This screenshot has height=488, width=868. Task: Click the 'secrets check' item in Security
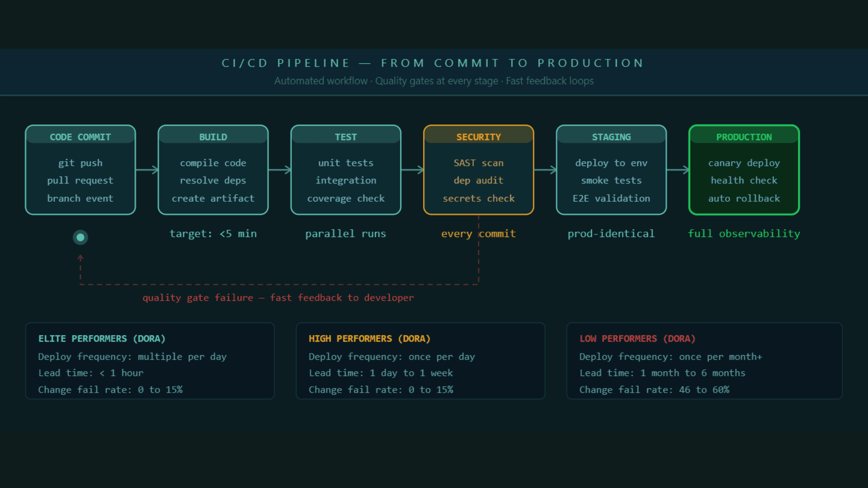[x=479, y=198]
